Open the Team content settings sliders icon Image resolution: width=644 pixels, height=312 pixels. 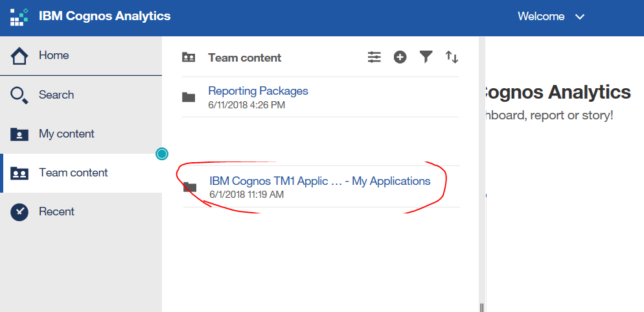coord(374,57)
